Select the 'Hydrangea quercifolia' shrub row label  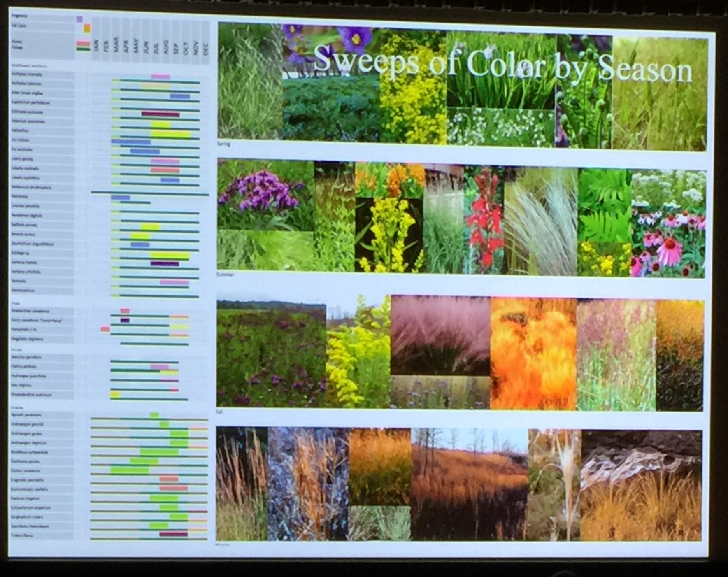tap(28, 376)
